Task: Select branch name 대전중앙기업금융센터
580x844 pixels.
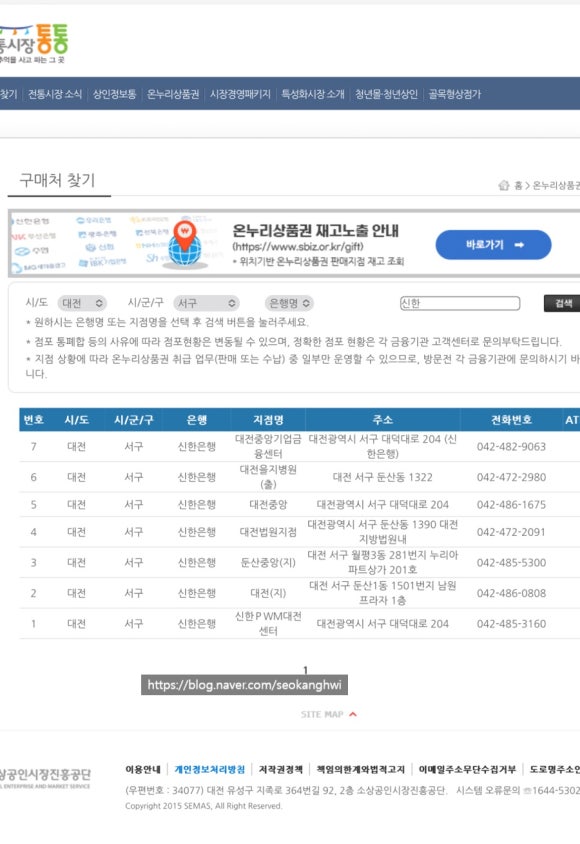Action: [x=268, y=446]
